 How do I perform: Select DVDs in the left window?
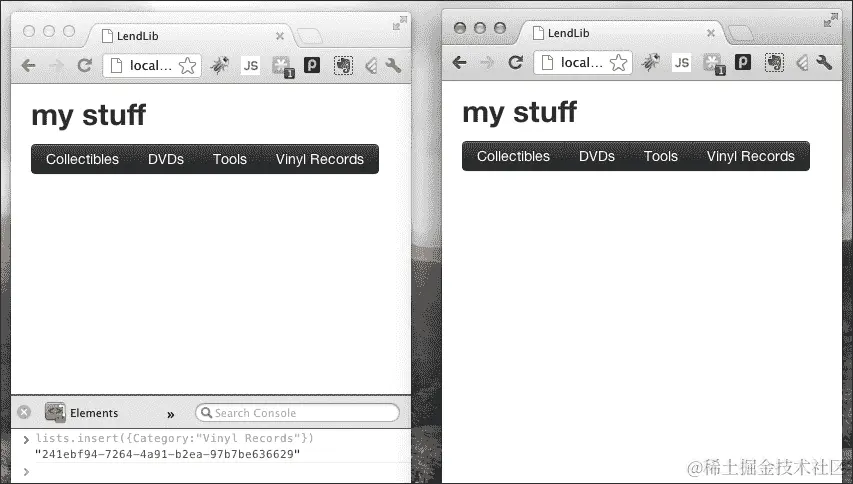(x=166, y=159)
